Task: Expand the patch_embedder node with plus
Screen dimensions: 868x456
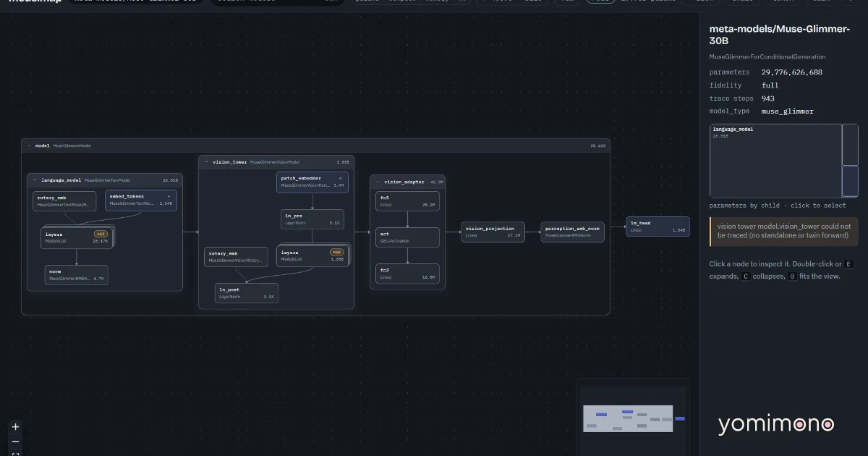Action: 340,178
